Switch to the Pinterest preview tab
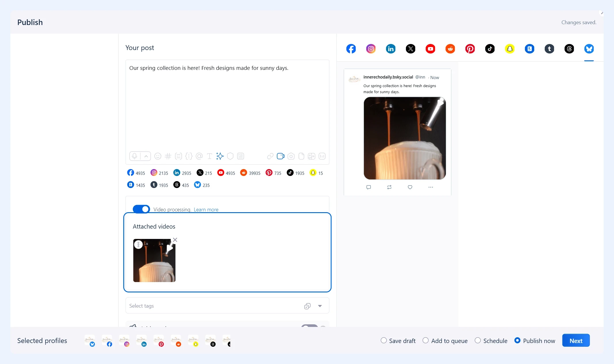The image size is (614, 364). [470, 49]
